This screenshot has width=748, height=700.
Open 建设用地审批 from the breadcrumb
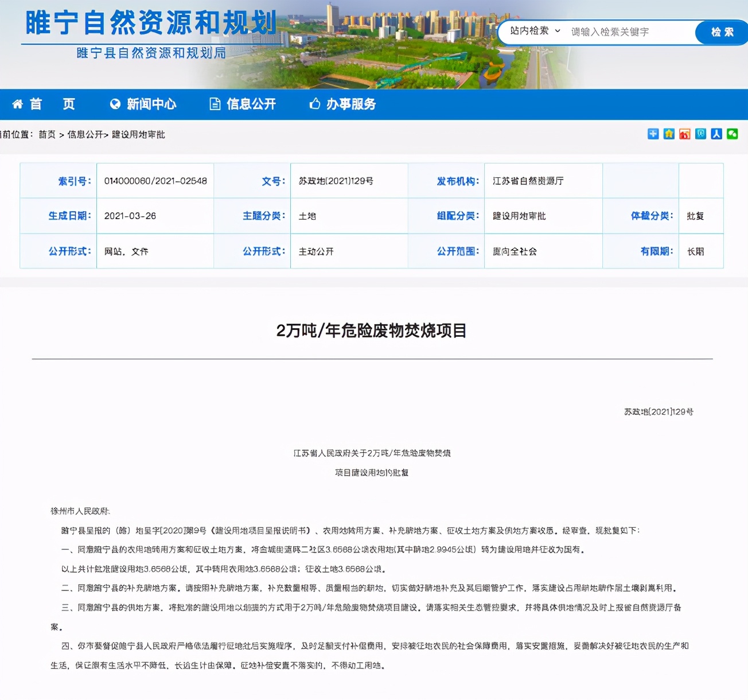pos(137,137)
